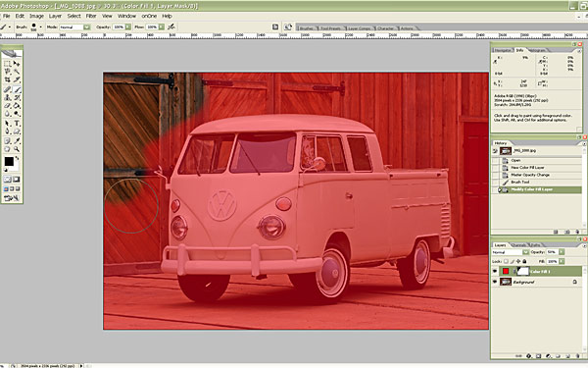The width and height of the screenshot is (588, 368).
Task: Switch to Quick Mask mode
Action: pyautogui.click(x=17, y=180)
